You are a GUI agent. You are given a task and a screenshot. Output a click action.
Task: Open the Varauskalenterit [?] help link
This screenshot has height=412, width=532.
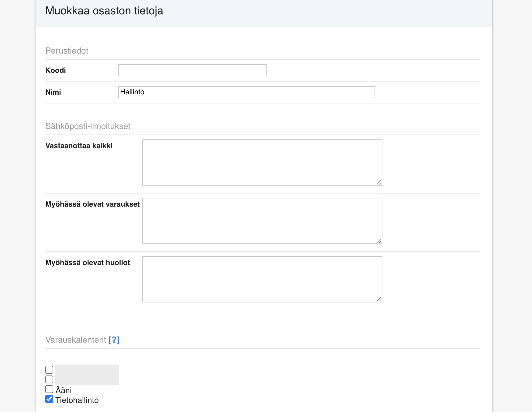(x=114, y=340)
